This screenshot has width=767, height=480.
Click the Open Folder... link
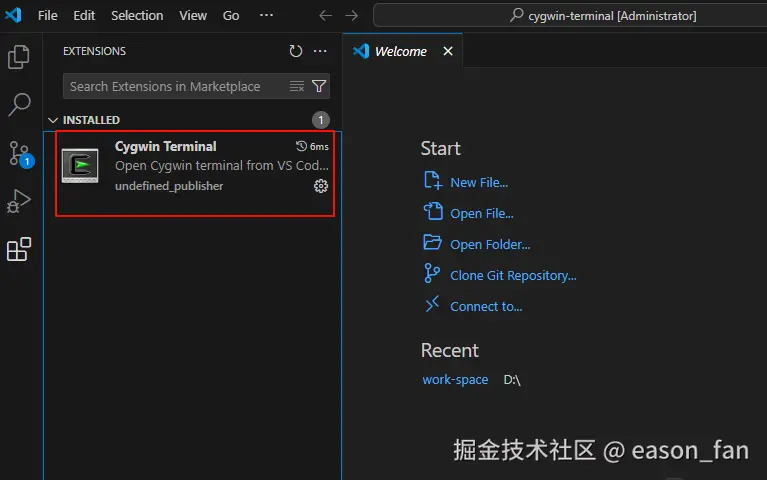pyautogui.click(x=490, y=244)
